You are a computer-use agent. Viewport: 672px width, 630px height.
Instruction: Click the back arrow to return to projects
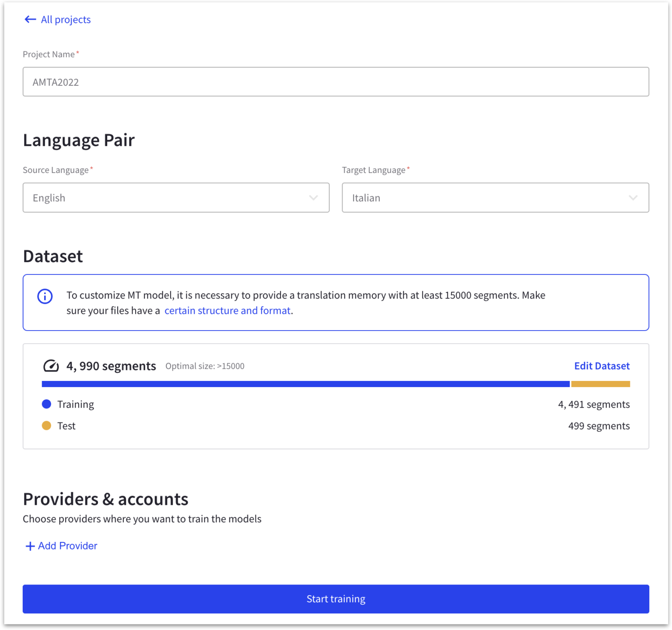(x=29, y=19)
